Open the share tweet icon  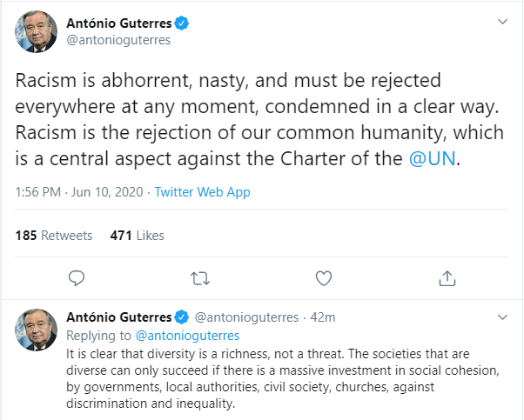(x=447, y=278)
